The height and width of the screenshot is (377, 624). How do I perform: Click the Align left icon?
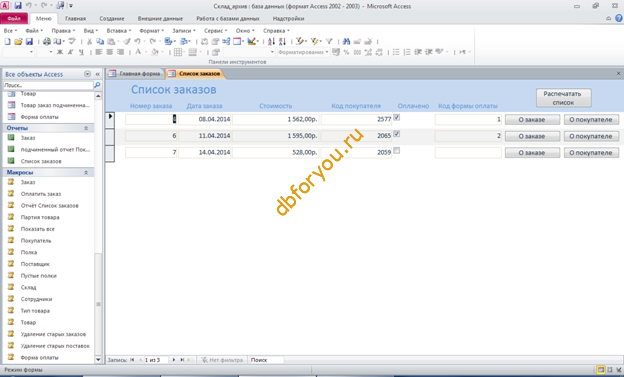click(99, 52)
